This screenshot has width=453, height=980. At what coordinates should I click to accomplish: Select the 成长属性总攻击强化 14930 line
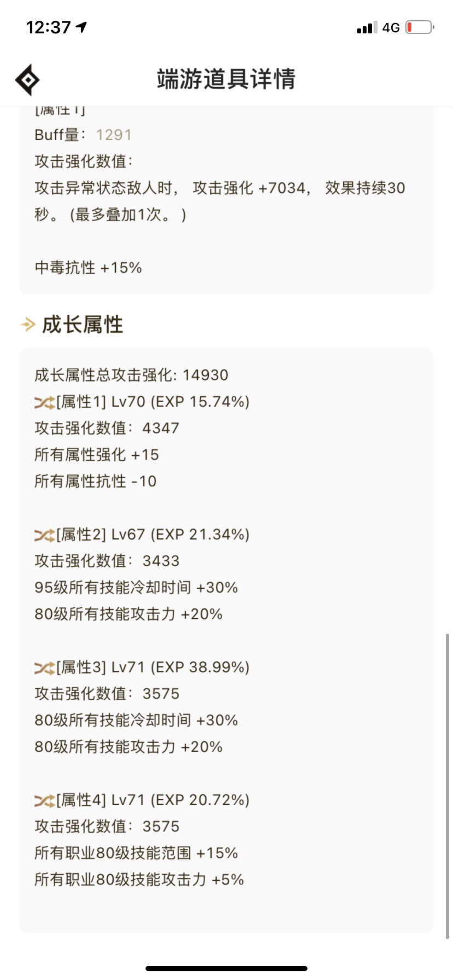131,375
